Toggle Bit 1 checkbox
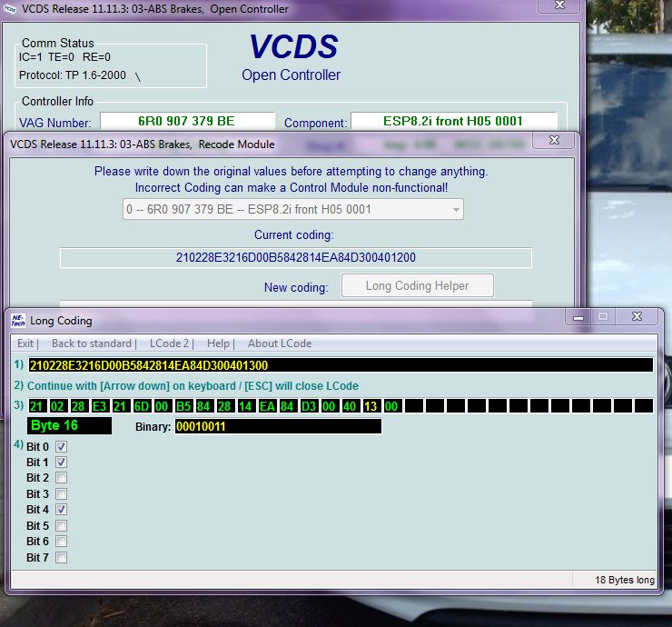Image resolution: width=672 pixels, height=627 pixels. point(61,463)
